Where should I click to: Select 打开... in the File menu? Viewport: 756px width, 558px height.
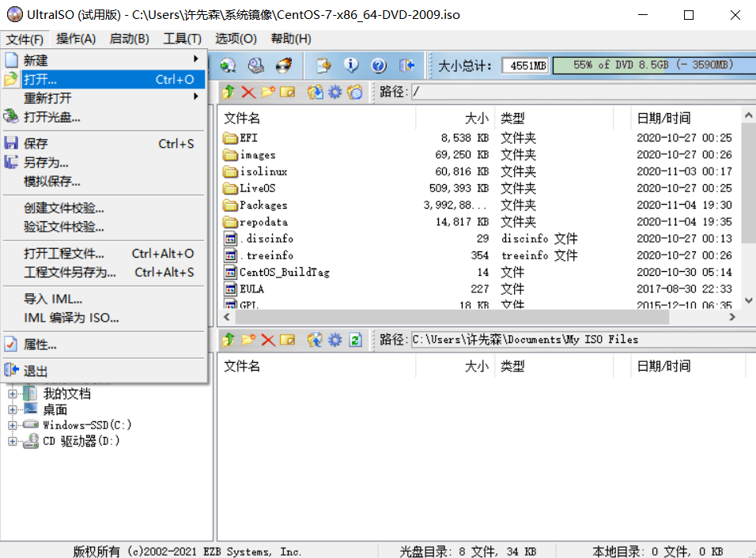coord(47,79)
